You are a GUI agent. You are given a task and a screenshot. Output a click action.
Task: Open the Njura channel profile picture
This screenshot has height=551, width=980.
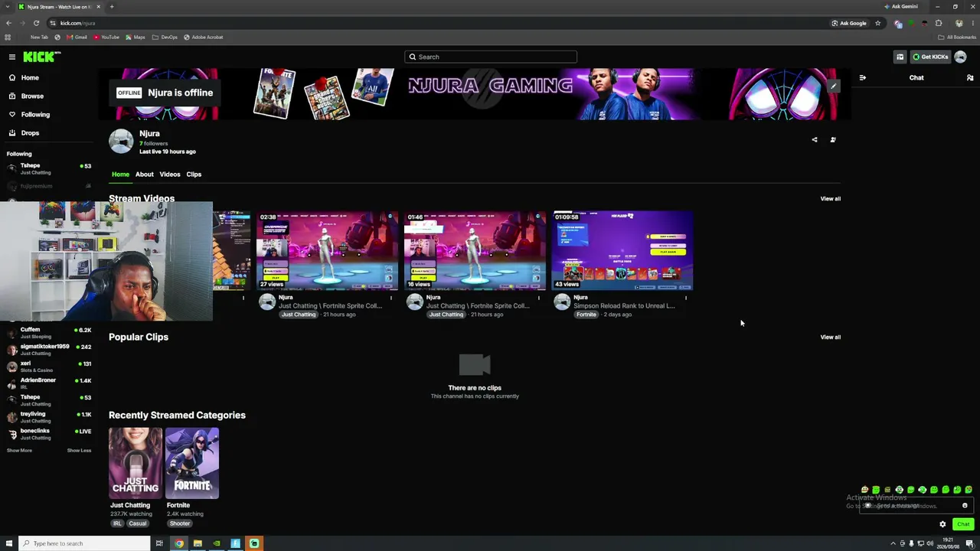(121, 142)
